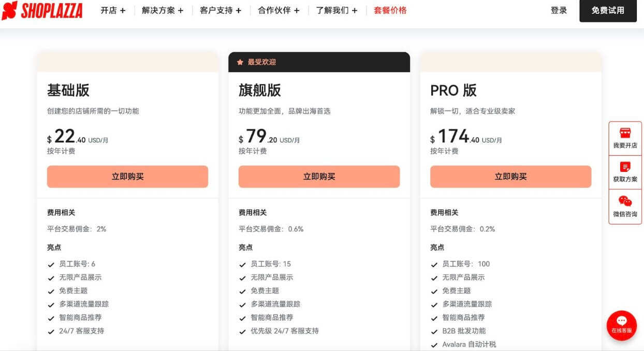Click 立即购买 under PRO 版
This screenshot has height=351, width=644.
tap(510, 177)
